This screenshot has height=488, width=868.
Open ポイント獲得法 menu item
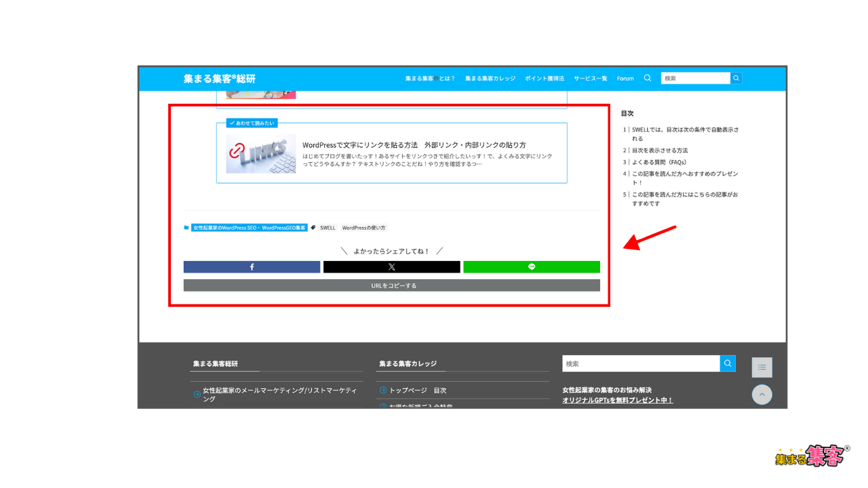(545, 79)
